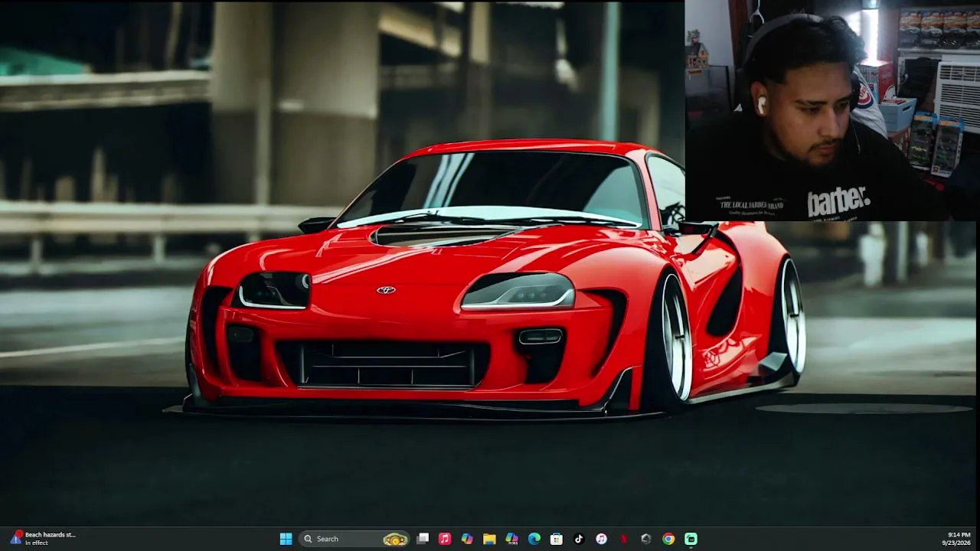Click the Toyota emblem on the car wallpaper
Screen dimensions: 980x551
point(386,290)
